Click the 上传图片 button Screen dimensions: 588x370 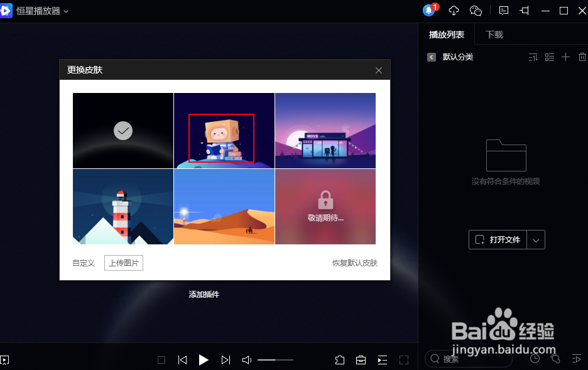point(124,263)
